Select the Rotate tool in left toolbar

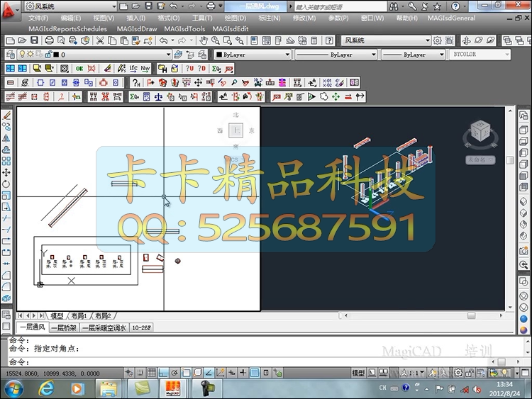6,184
